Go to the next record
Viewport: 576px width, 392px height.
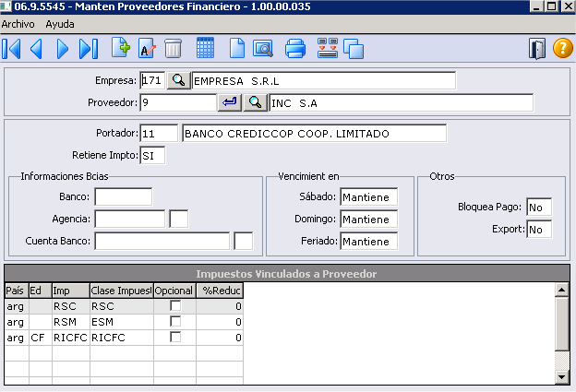[63, 49]
